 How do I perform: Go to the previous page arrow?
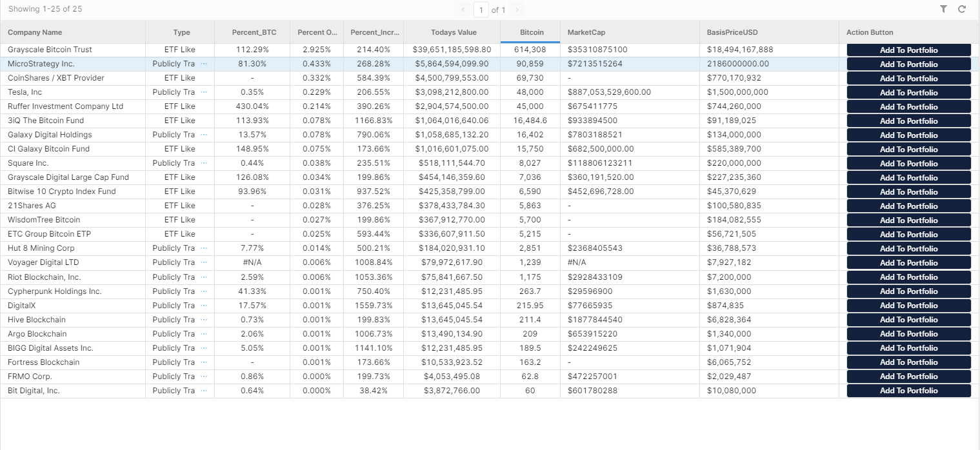click(x=463, y=10)
